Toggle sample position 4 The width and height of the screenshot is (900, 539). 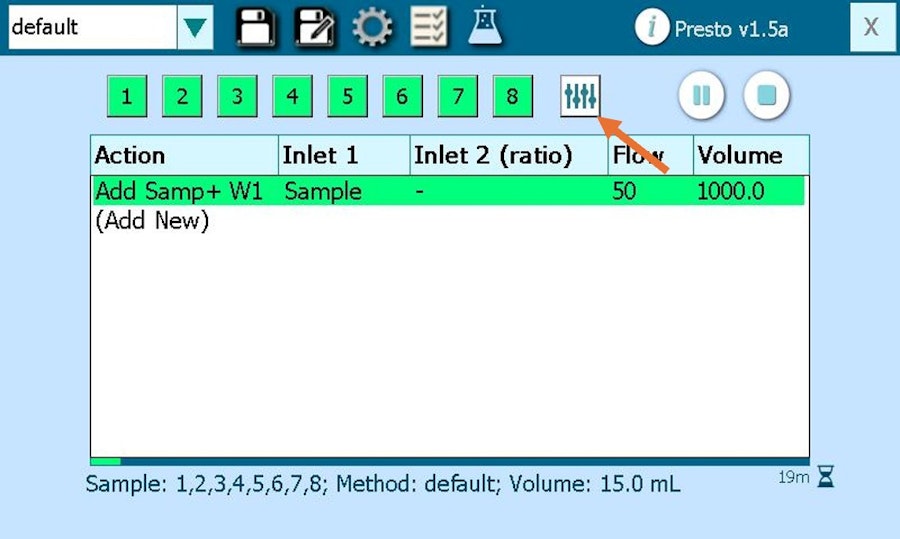point(292,96)
